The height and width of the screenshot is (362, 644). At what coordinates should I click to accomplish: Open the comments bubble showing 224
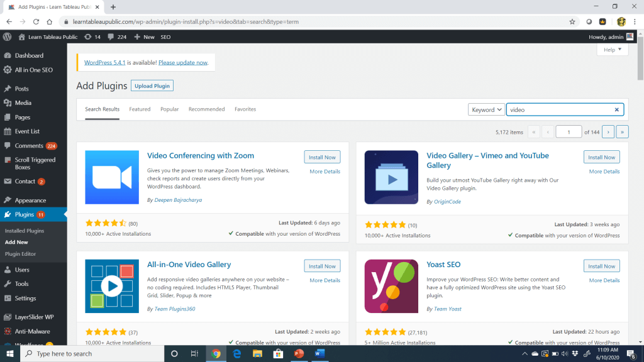117,37
